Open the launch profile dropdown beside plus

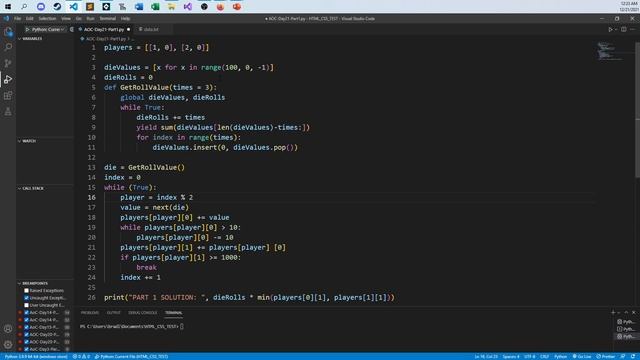coord(618,312)
